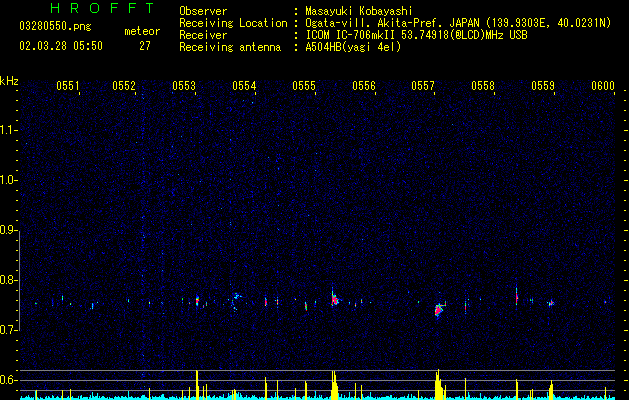Click the kHz axis unit label

click(9, 81)
